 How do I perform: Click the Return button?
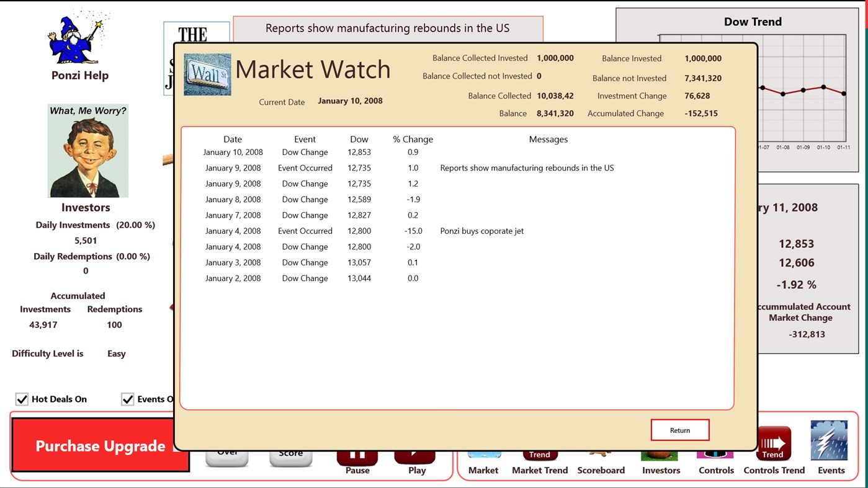[679, 429]
